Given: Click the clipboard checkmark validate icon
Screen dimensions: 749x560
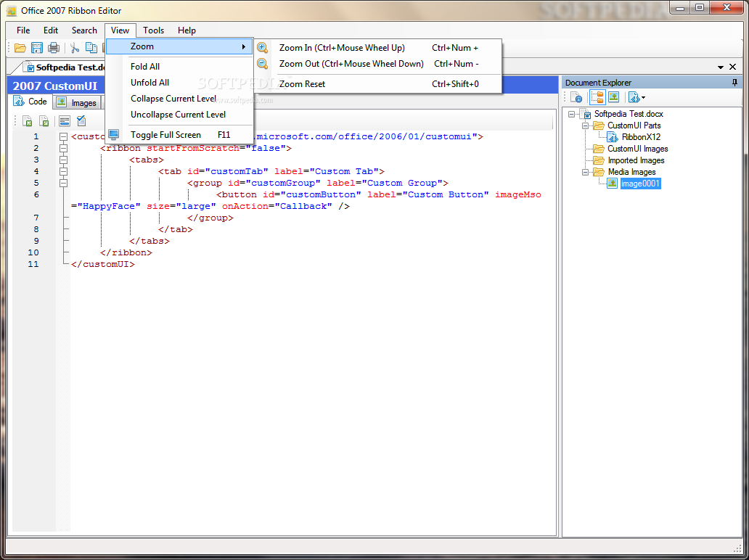Looking at the screenshot, I should 81,121.
